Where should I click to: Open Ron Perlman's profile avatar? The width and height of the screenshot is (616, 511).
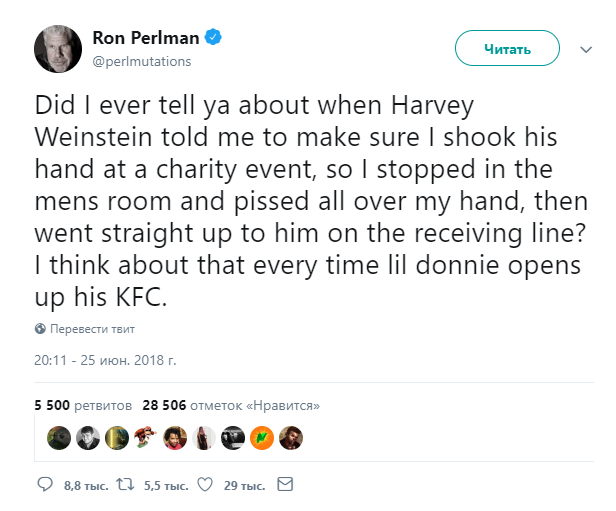(x=58, y=49)
